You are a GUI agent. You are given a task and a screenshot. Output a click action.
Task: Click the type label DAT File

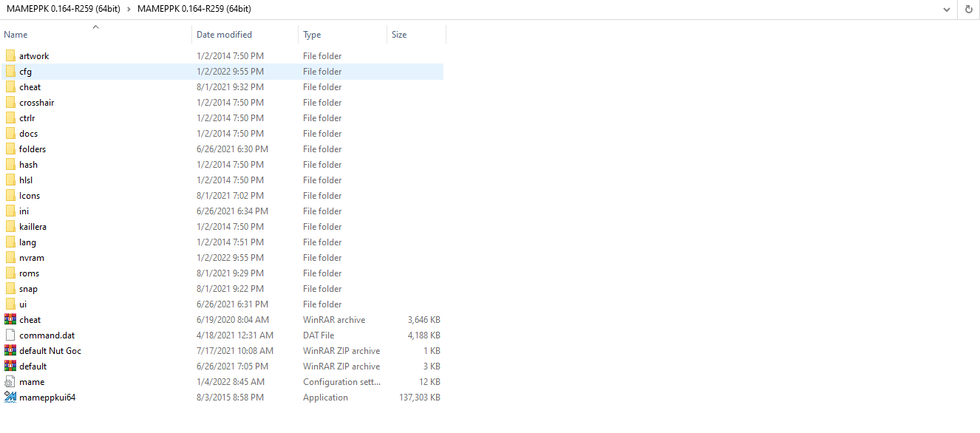[319, 335]
